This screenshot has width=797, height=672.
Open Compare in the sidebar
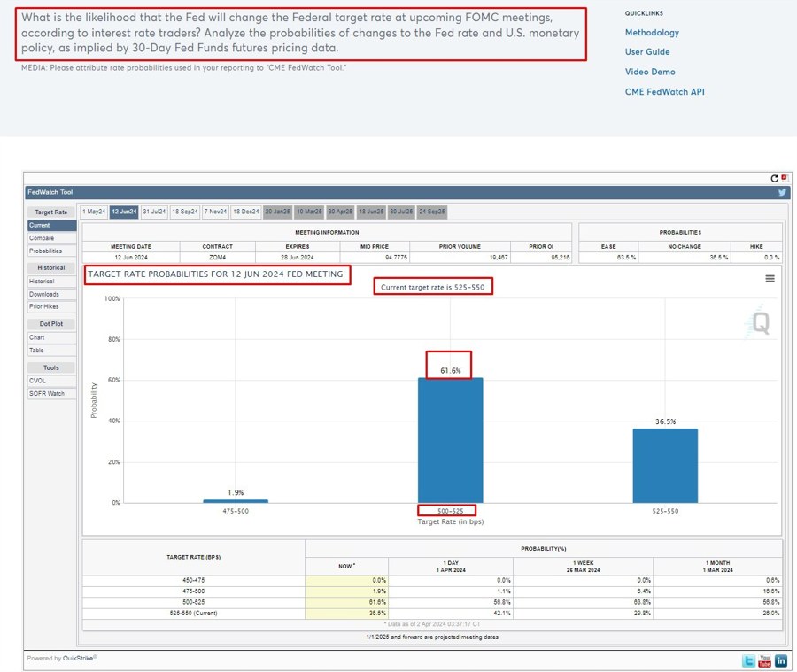[52, 238]
